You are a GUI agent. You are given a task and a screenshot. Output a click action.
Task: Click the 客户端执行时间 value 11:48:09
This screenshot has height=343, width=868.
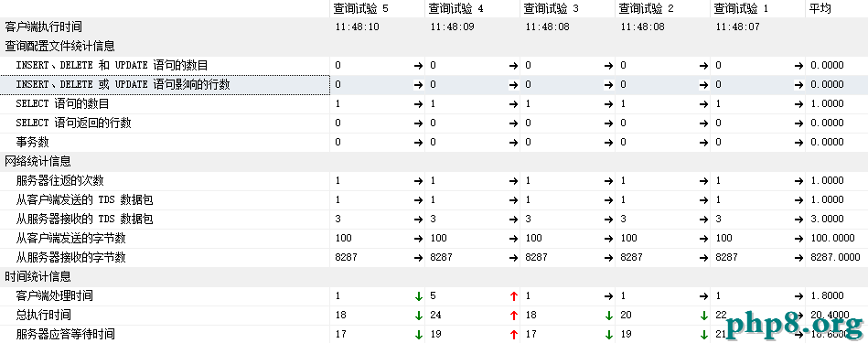[x=452, y=27]
